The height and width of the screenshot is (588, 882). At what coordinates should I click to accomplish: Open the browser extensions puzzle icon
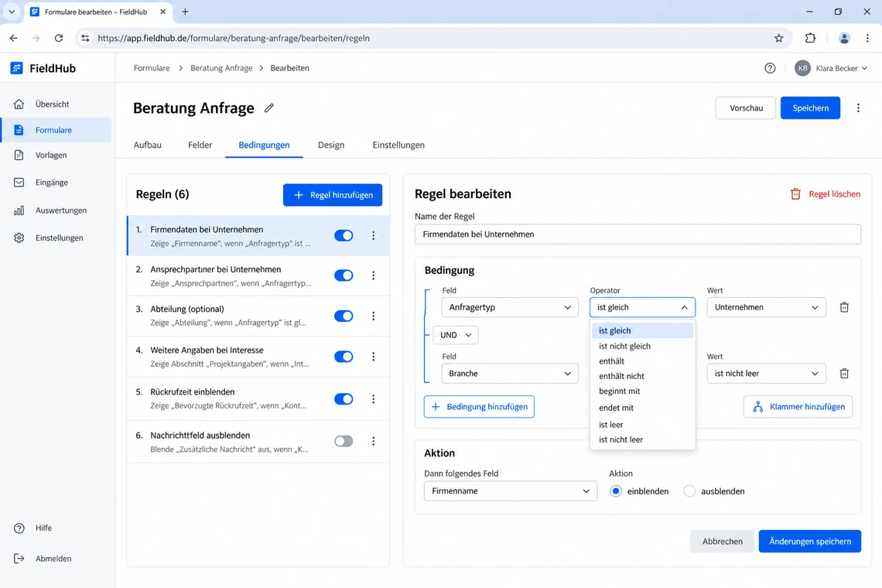point(810,38)
